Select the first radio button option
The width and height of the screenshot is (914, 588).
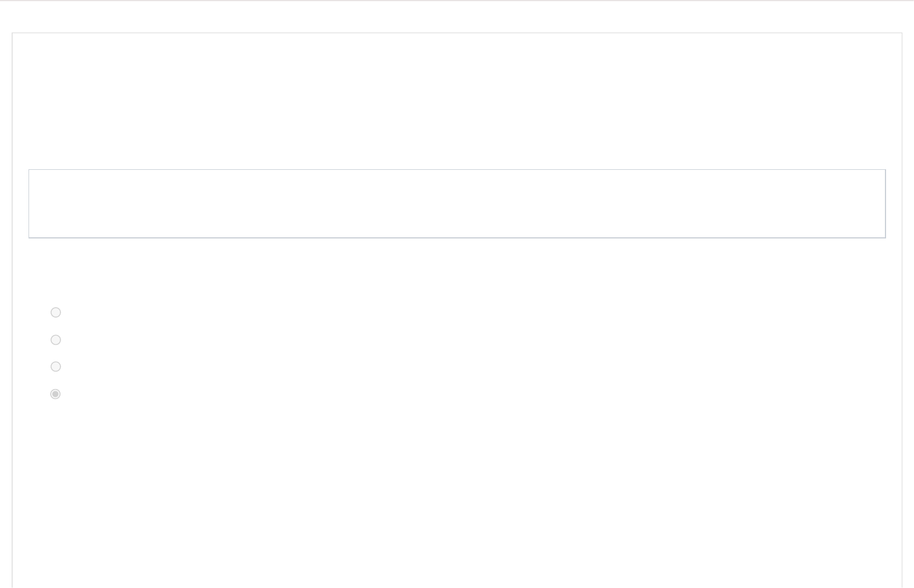tap(56, 312)
